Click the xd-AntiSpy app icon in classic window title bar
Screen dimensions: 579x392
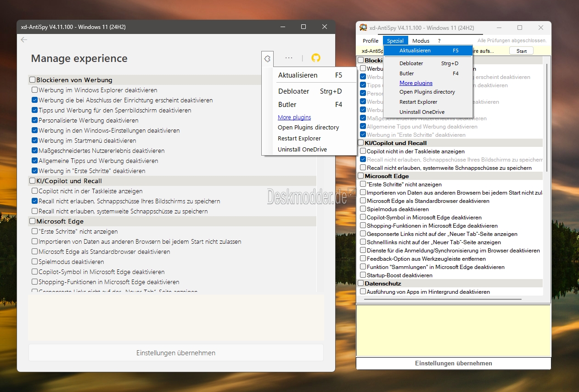[x=363, y=28]
